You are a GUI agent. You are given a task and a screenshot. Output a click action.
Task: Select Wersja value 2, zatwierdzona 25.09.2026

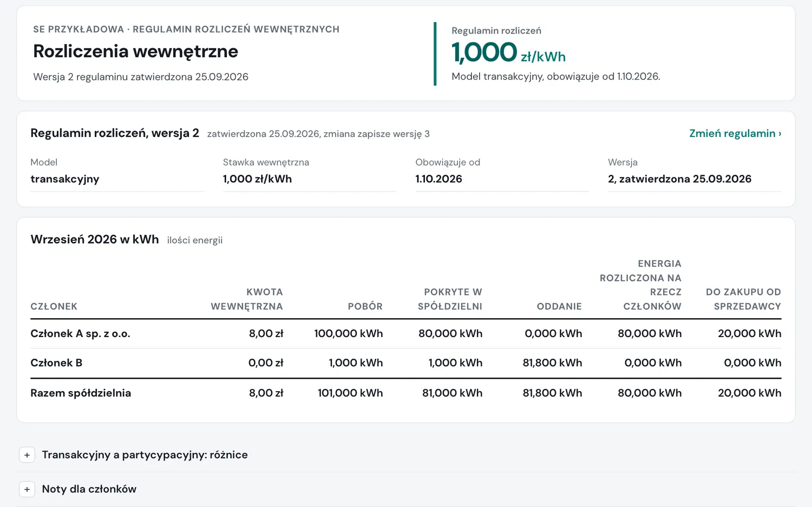[679, 179]
